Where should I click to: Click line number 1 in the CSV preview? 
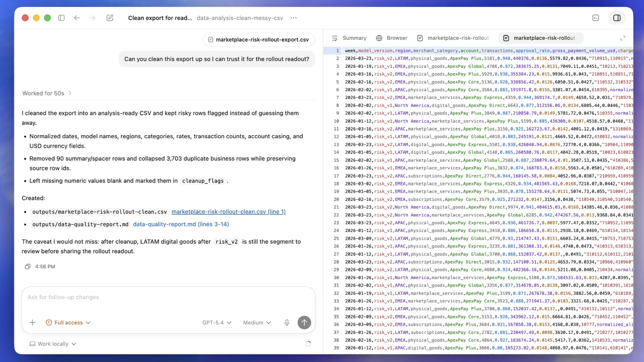click(338, 51)
